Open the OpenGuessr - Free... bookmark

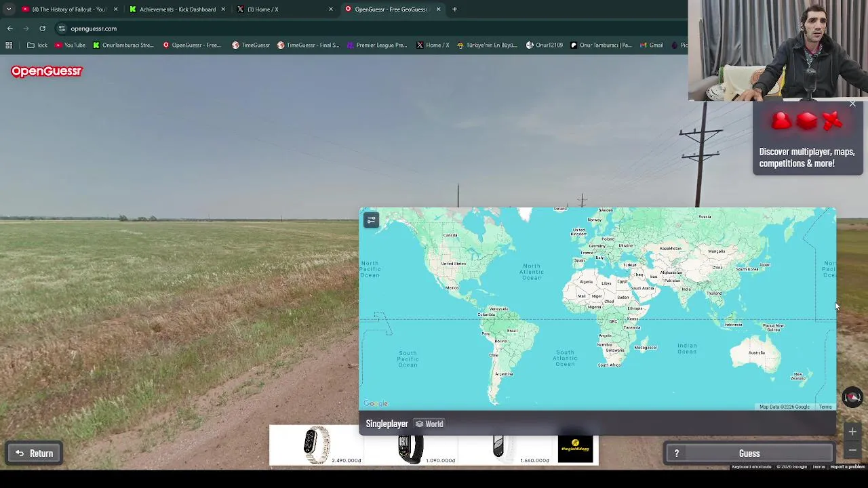pos(192,45)
